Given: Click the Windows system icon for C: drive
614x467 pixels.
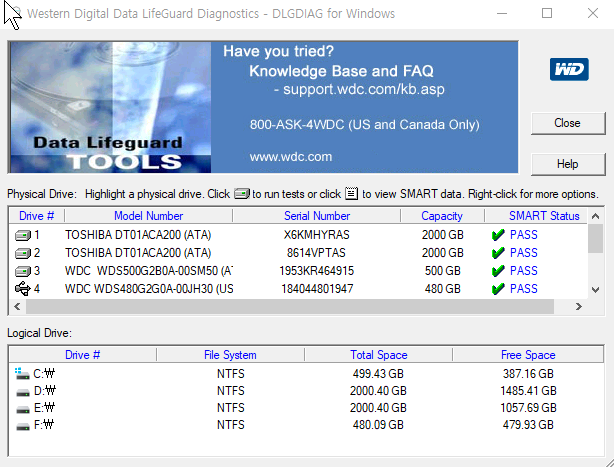Looking at the screenshot, I should click(22, 373).
